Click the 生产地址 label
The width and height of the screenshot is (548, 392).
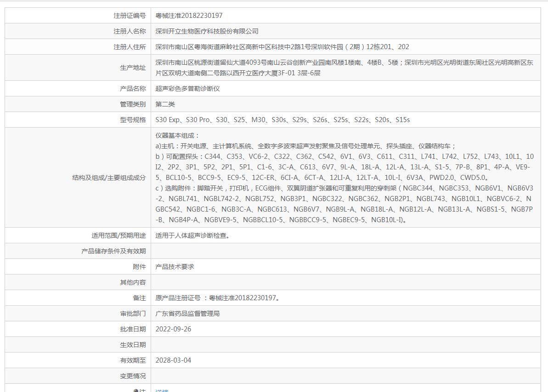[x=133, y=68]
